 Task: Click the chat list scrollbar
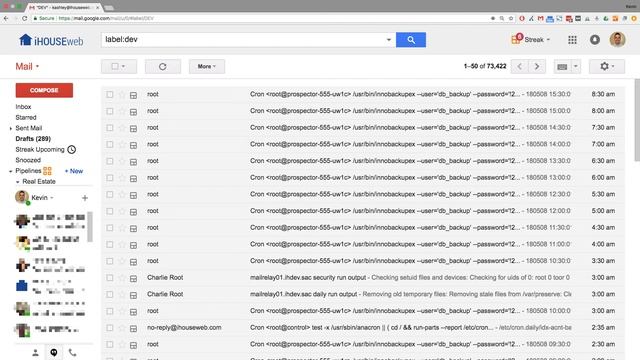point(90,227)
